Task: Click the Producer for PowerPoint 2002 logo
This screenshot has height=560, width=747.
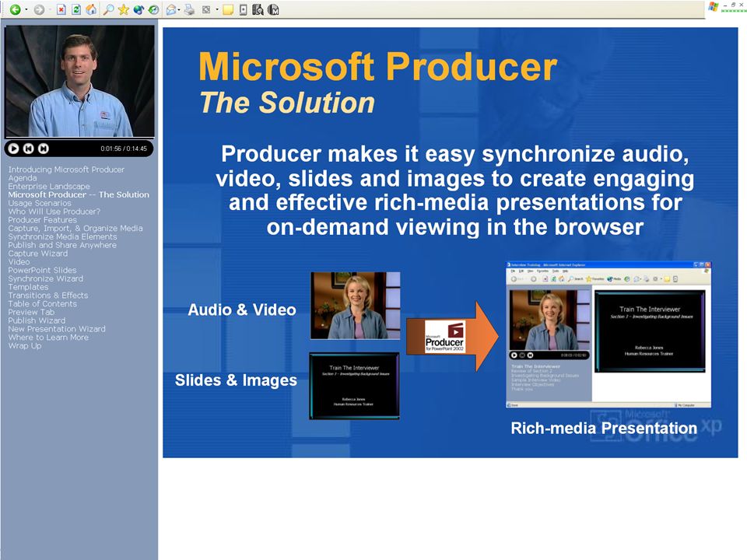Action: [444, 337]
